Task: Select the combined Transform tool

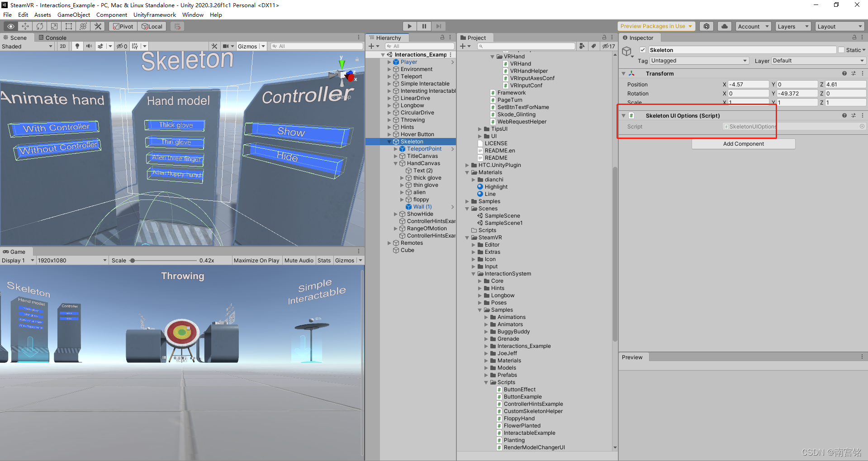Action: point(83,26)
